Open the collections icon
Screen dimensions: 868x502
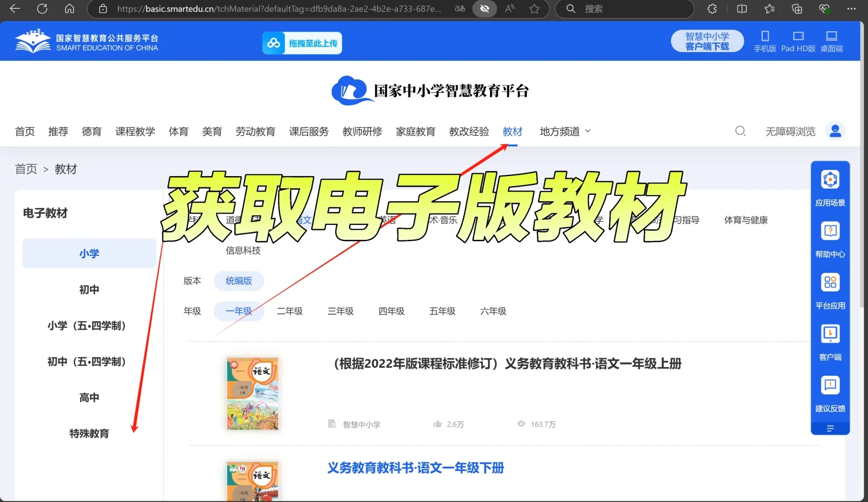point(797,8)
